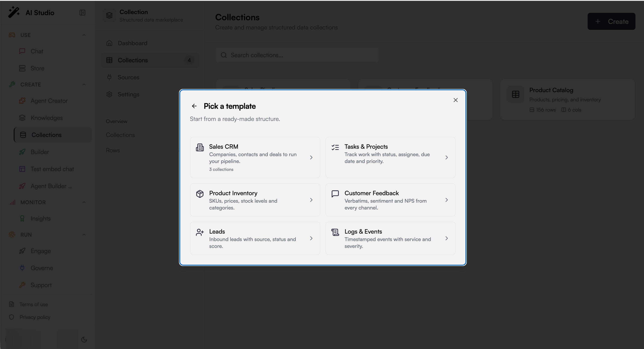Click the Insights icon in sidebar
This screenshot has width=644, height=349.
point(22,219)
